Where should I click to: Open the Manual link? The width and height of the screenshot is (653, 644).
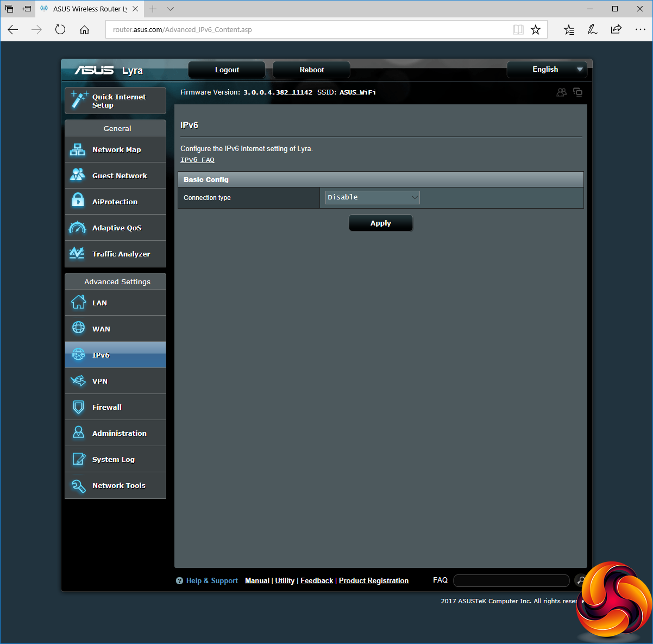[x=257, y=581]
